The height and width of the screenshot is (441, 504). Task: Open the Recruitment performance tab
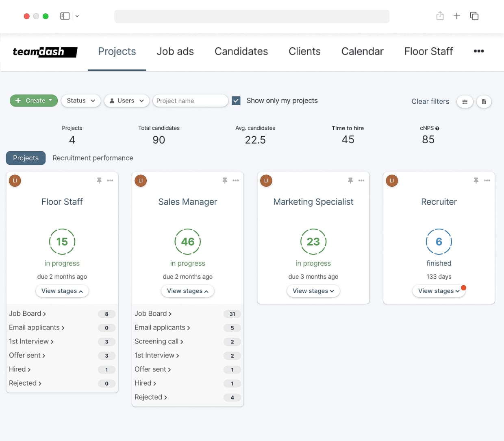click(x=93, y=158)
